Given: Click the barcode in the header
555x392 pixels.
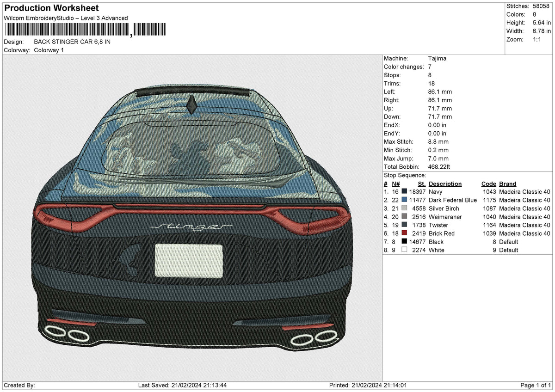Looking at the screenshot, I should point(85,30).
